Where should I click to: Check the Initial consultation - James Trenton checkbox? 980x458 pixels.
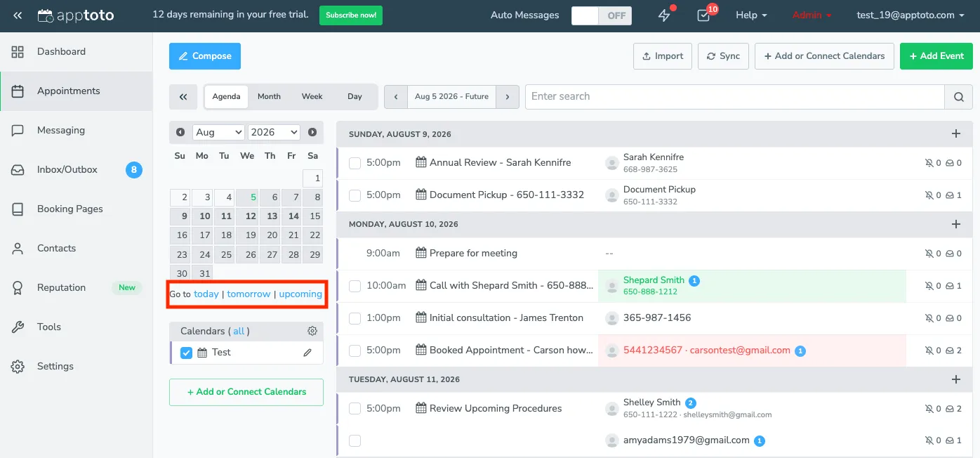(x=355, y=318)
